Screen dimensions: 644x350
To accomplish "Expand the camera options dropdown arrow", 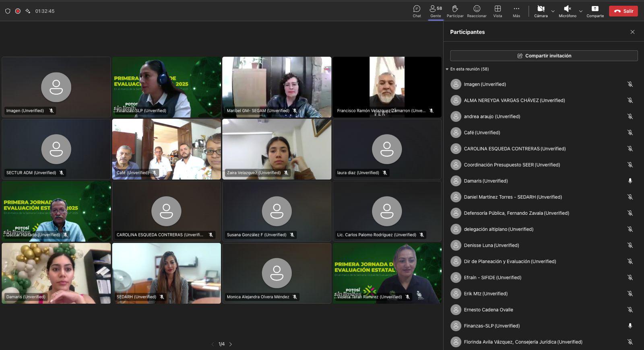I will click(x=553, y=11).
